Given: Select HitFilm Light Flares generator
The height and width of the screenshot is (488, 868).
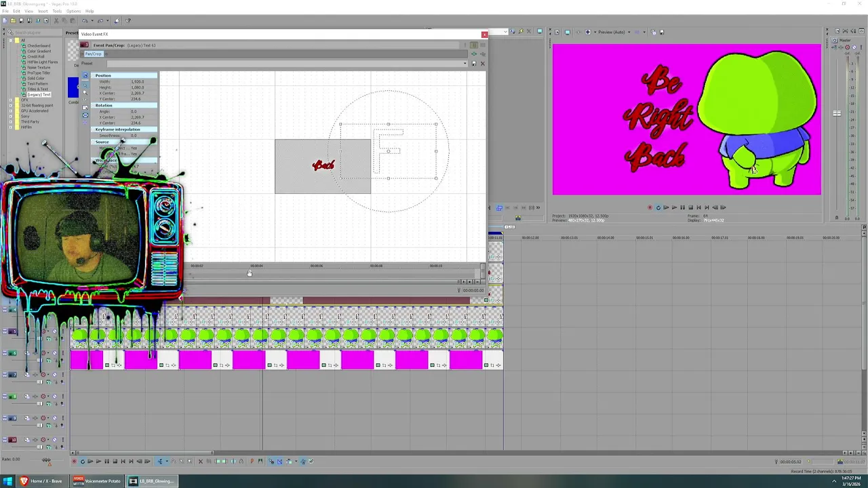Looking at the screenshot, I should (x=43, y=62).
